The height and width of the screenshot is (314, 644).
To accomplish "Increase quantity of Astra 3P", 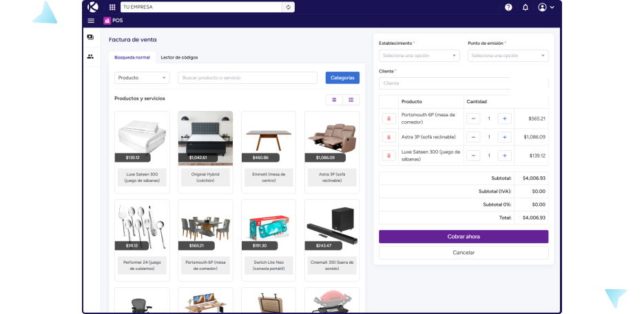I will click(504, 137).
